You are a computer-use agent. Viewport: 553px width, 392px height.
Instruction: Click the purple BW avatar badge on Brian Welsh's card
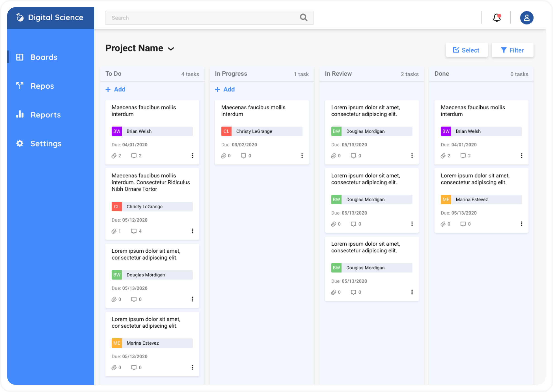[x=117, y=131]
